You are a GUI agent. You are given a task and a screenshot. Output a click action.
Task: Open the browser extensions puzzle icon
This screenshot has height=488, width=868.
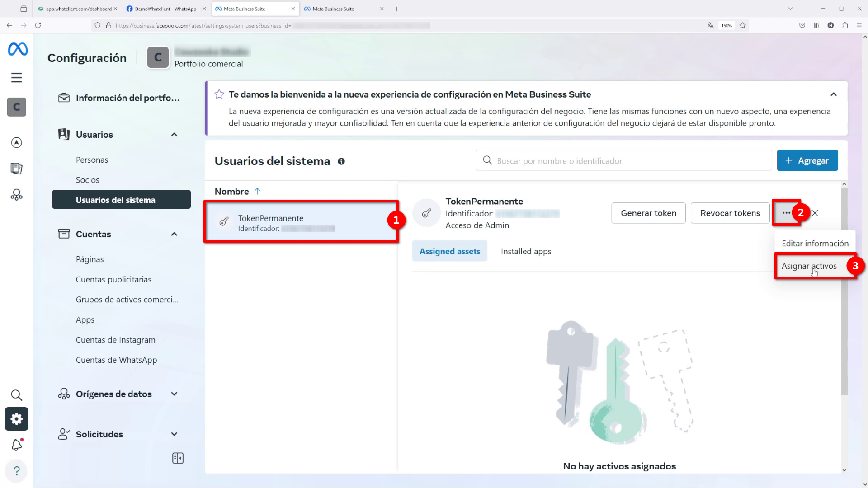[x=845, y=25]
